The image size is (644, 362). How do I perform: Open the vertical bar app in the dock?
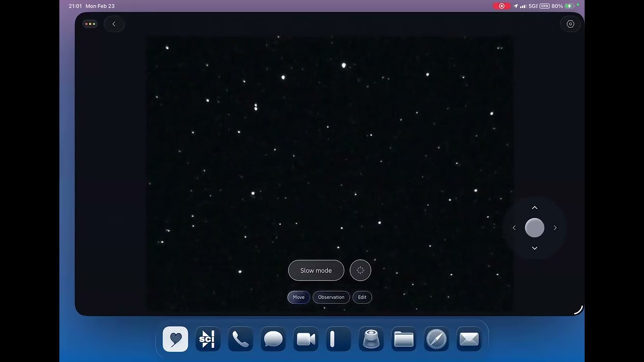pyautogui.click(x=338, y=339)
